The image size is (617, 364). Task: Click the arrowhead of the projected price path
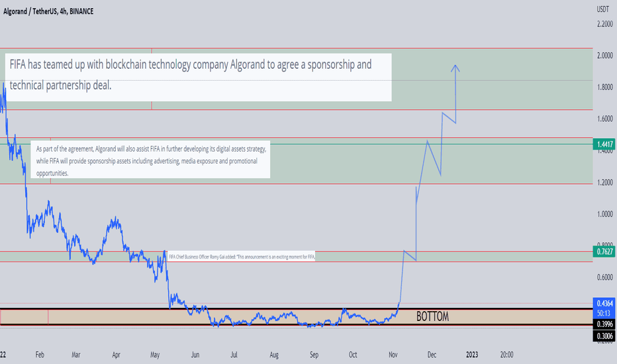455,68
